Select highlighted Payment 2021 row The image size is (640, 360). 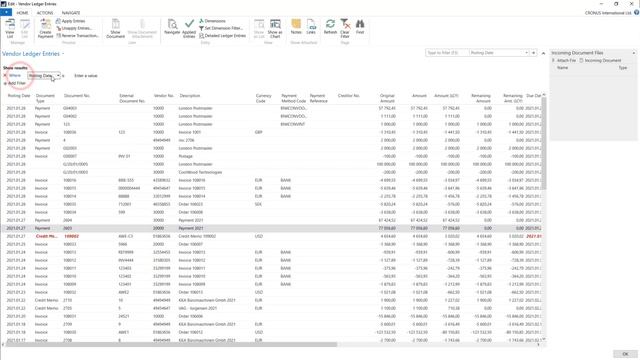pos(273,228)
